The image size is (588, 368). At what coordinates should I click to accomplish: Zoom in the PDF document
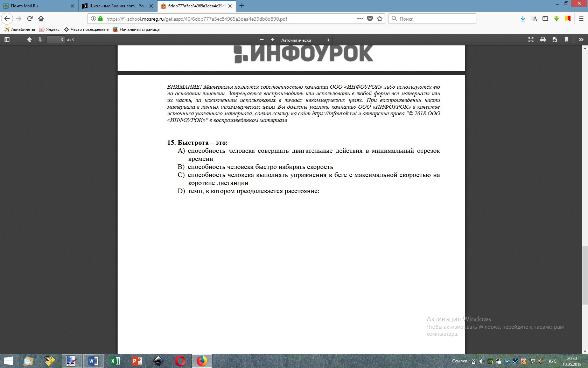click(x=273, y=40)
